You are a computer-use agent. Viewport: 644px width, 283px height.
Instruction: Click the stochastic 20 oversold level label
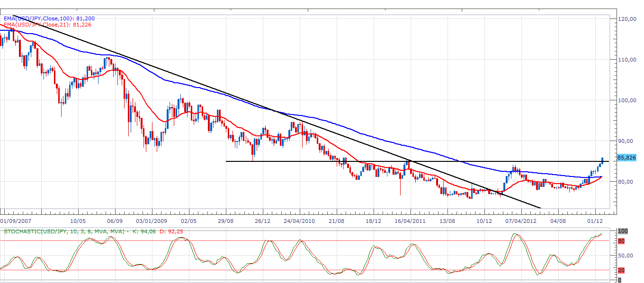[x=621, y=270]
